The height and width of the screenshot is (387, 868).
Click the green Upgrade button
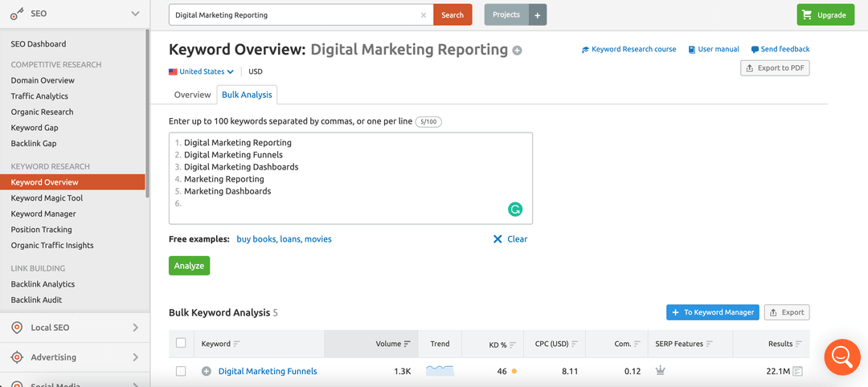coord(825,15)
